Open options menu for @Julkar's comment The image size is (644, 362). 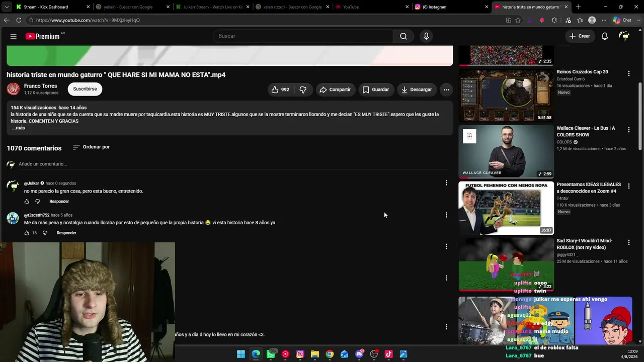pos(446,183)
